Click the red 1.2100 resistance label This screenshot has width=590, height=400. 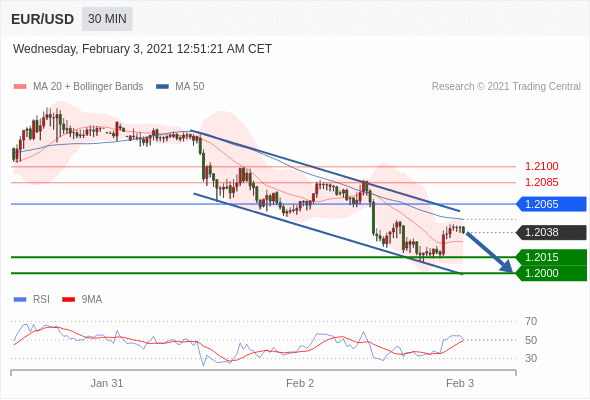tap(541, 166)
